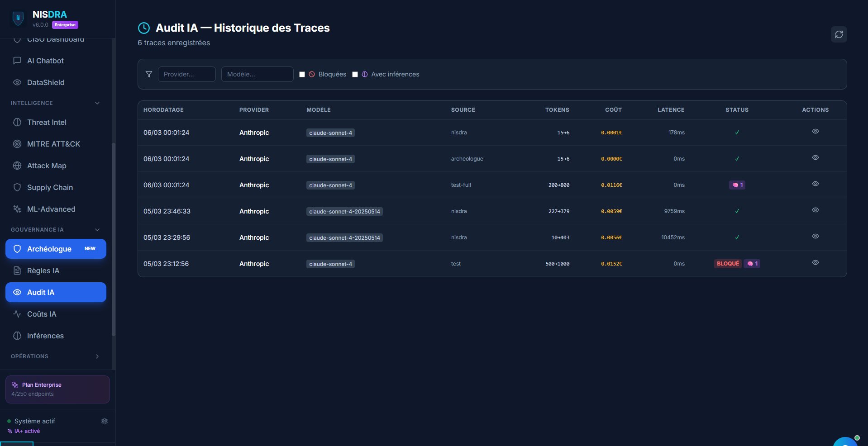Image resolution: width=868 pixels, height=446 pixels.
Task: Click the sidebar vertical scrollbar
Action: 114,240
